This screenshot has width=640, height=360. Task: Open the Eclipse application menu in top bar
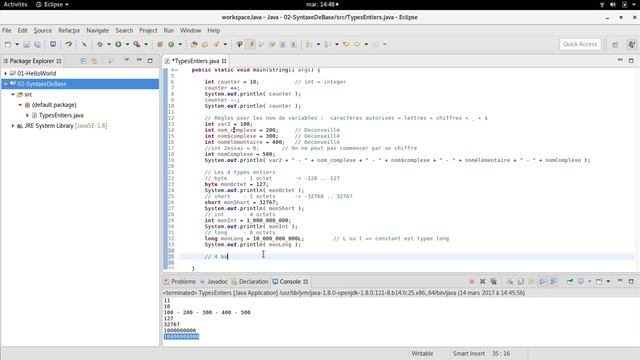click(x=52, y=4)
